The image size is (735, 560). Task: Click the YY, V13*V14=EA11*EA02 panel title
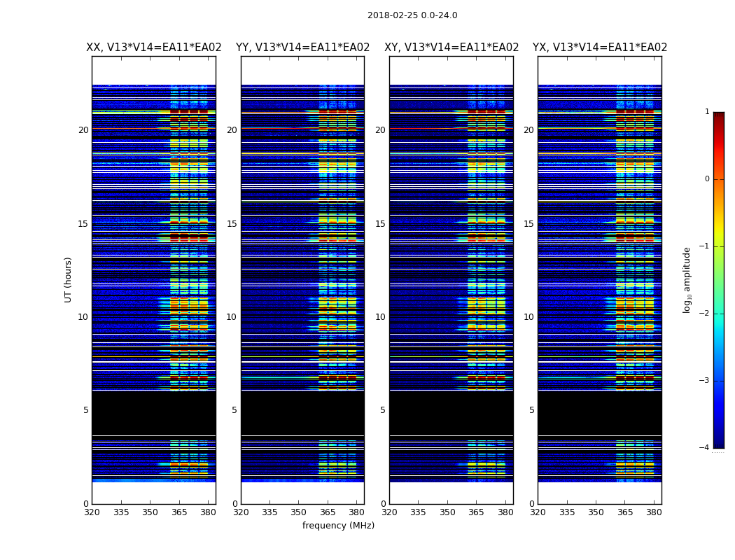(x=303, y=48)
